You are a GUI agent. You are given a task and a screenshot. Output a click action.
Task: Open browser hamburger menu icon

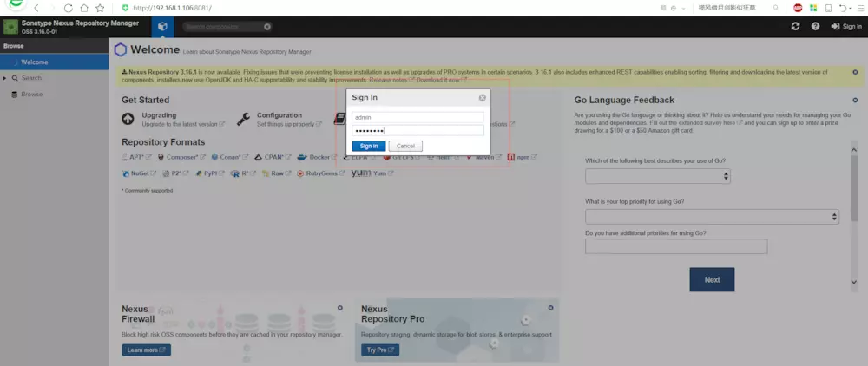pyautogui.click(x=859, y=9)
